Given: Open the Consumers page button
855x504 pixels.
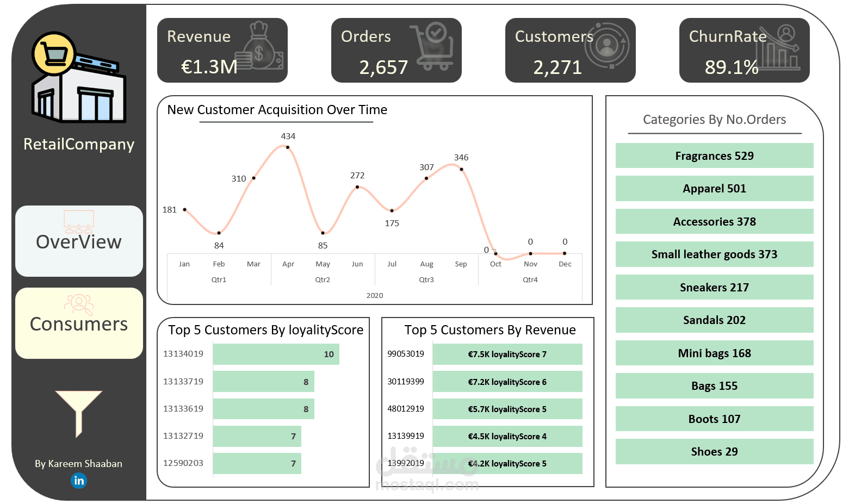Looking at the screenshot, I should tap(79, 323).
